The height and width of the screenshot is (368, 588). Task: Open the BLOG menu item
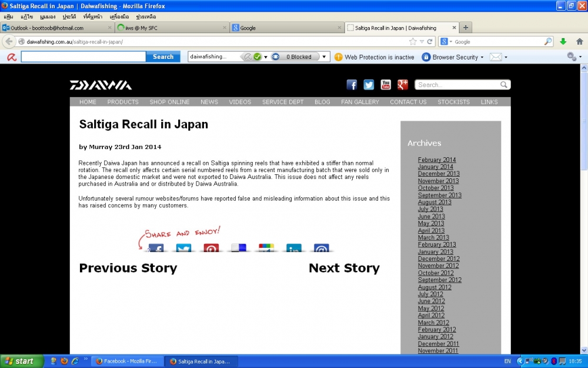[322, 102]
